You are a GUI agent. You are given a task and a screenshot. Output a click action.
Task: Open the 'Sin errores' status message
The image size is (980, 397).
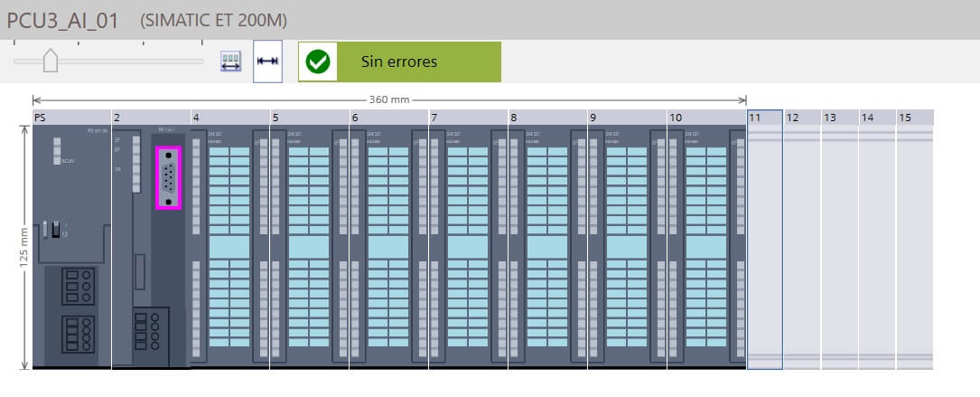tap(399, 61)
